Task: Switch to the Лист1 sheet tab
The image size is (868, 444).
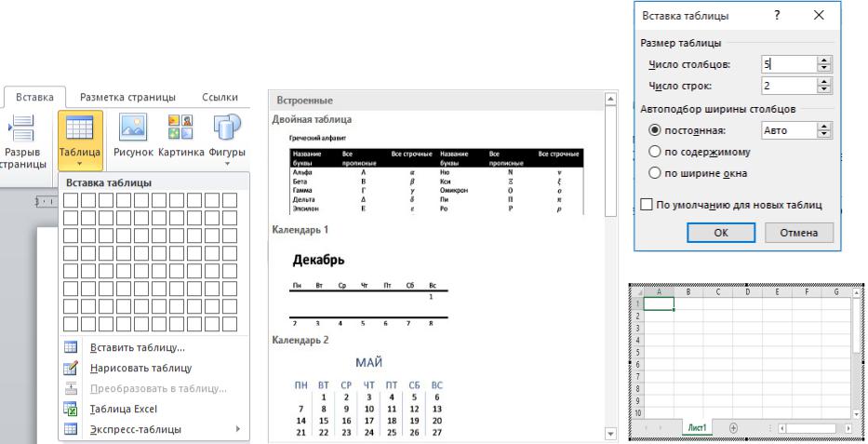Action: 697,427
